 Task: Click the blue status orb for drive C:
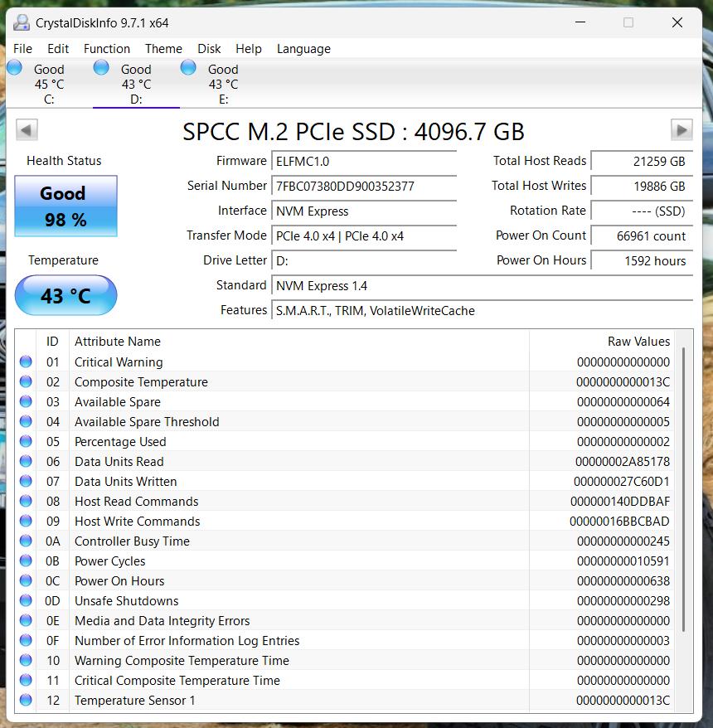(x=14, y=68)
